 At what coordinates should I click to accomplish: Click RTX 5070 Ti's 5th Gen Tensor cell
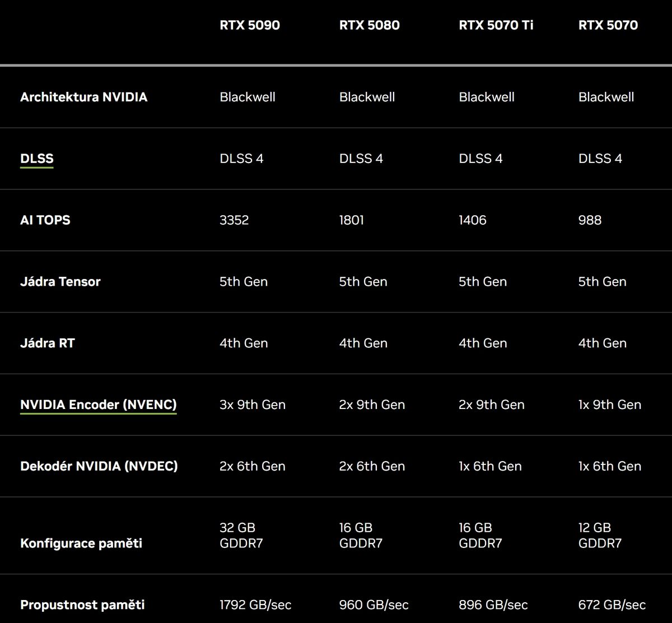483,281
